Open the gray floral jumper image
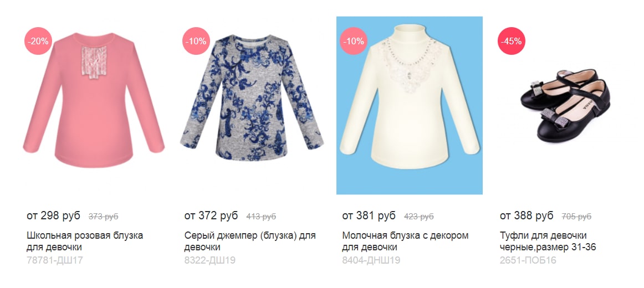The image size is (644, 288). click(252, 97)
